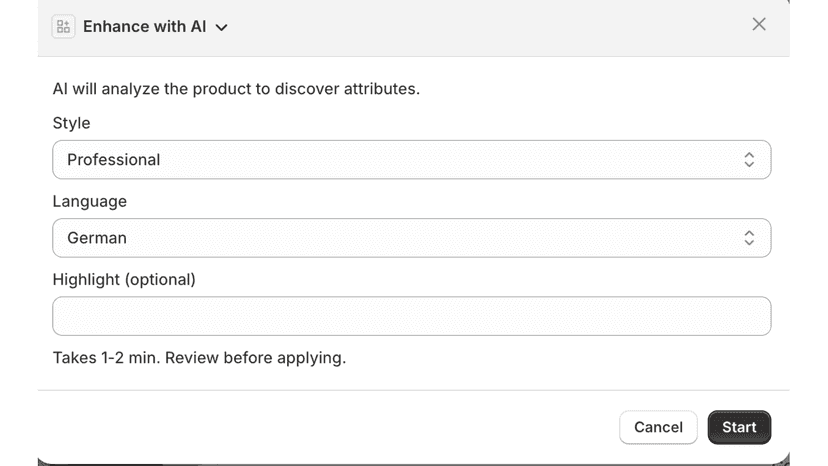This screenshot has width=828, height=466.
Task: Close the Enhance with AI dialog
Action: tap(759, 24)
